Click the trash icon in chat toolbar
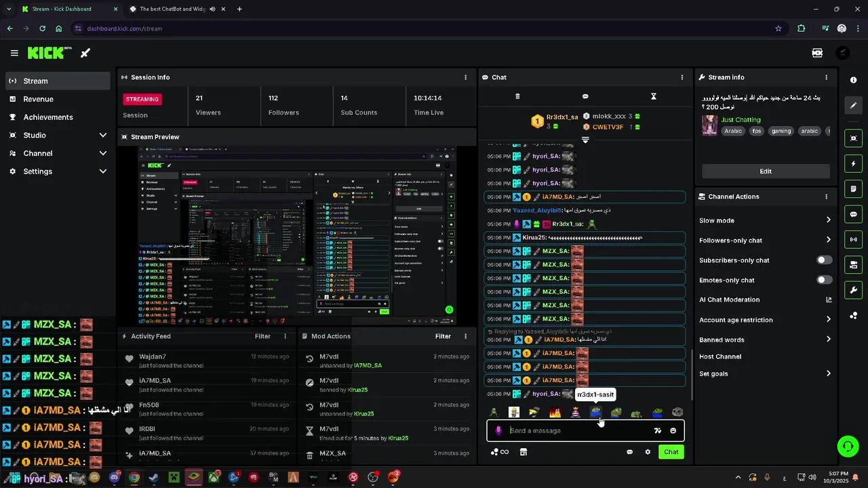The image size is (868, 488). point(517,96)
